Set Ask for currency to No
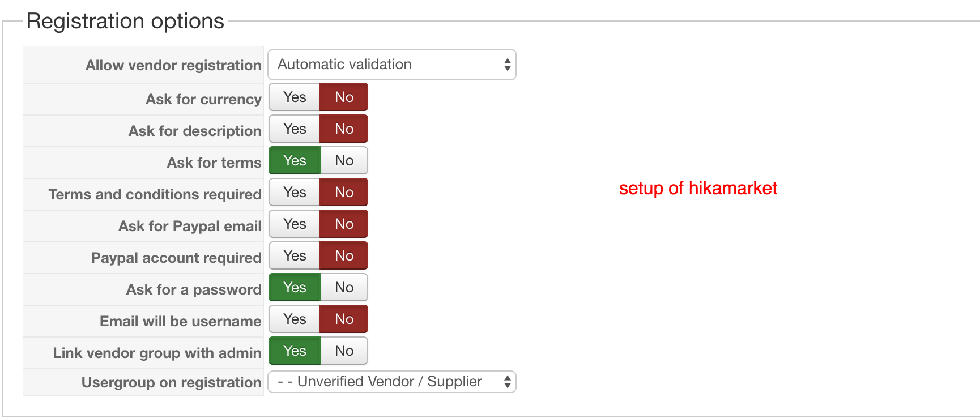Image resolution: width=980 pixels, height=418 pixels. [344, 97]
